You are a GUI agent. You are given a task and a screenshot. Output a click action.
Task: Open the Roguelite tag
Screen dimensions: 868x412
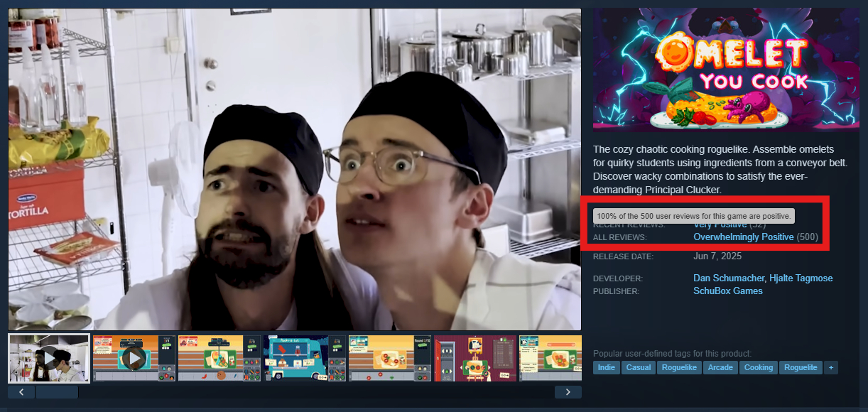[800, 367]
